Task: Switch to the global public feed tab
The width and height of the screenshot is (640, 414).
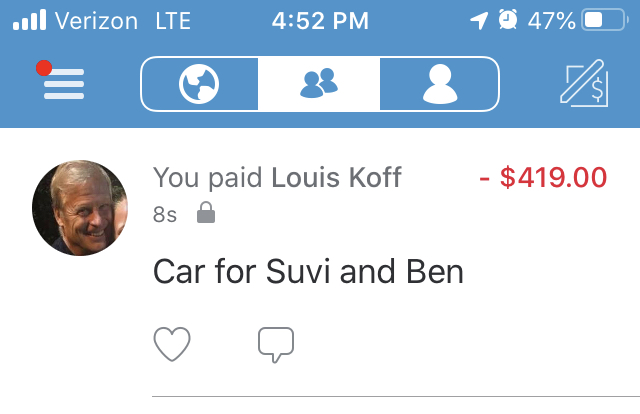Action: tap(200, 84)
